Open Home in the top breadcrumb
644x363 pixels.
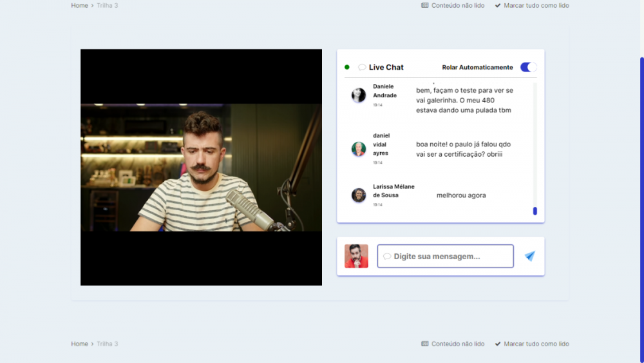(79, 6)
